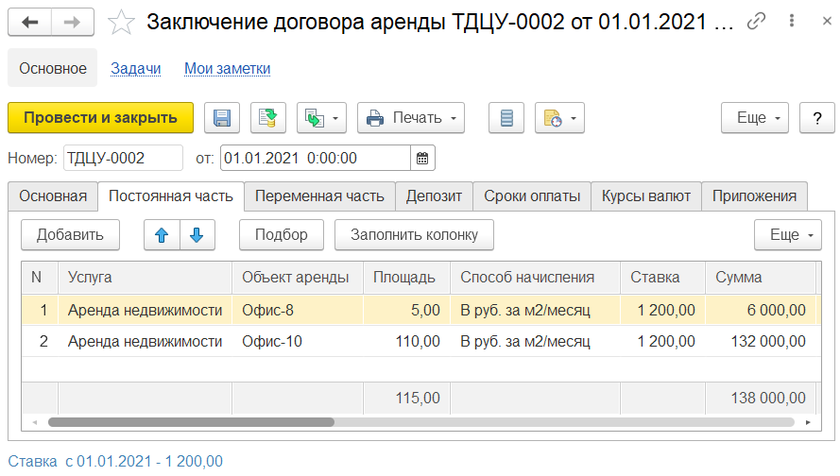840x476 pixels.
Task: Click the post document icon
Action: pos(268,118)
